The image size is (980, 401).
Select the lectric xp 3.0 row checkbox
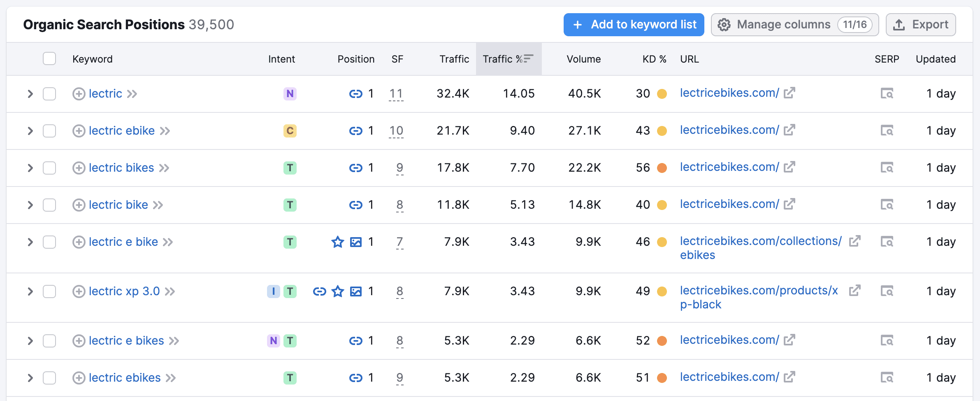pos(49,291)
